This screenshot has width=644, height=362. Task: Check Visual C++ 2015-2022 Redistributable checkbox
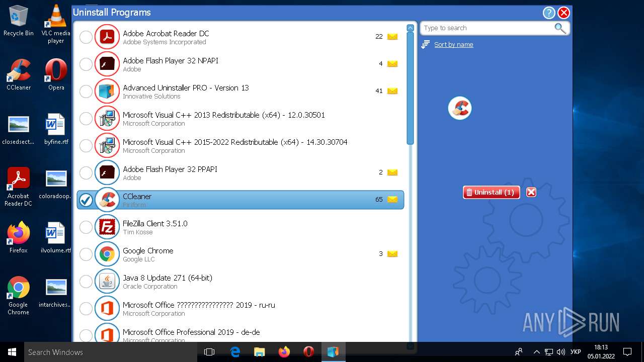86,145
